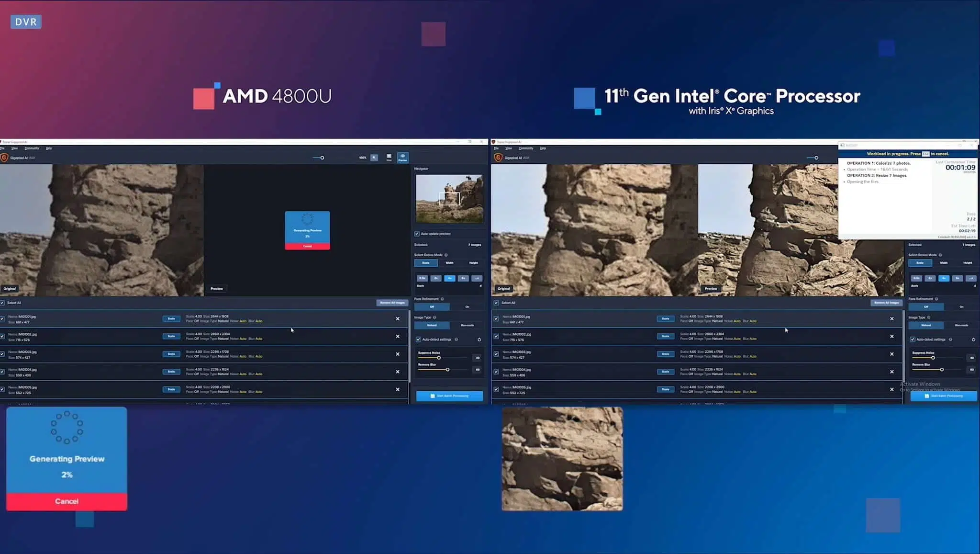Screen dimensions: 980x554
Task: Uncheck IMG1003.jpg checkbox in left window
Action: coord(2,354)
